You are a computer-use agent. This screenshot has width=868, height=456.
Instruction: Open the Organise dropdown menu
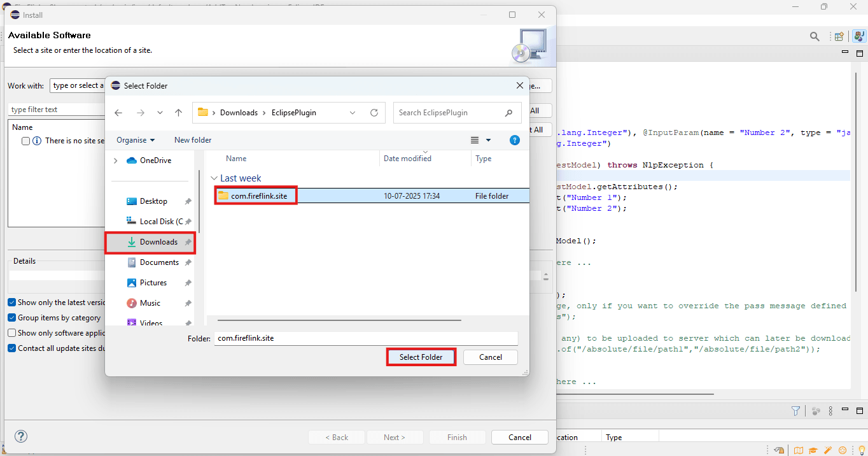point(136,140)
